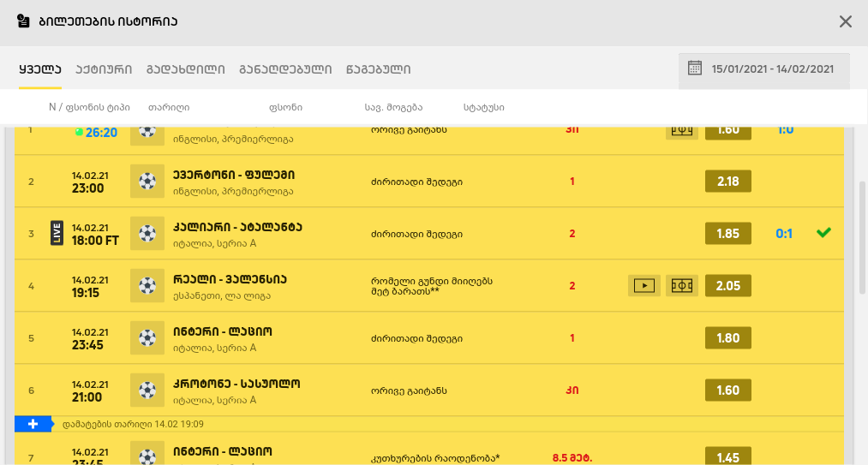Viewport: 868px width, 465px height.
Task: Switch to the წაგებული tab
Action: point(378,69)
